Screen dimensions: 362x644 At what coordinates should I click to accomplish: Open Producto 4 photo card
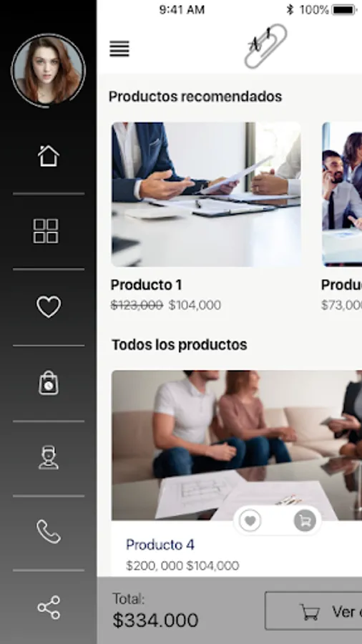click(x=237, y=445)
